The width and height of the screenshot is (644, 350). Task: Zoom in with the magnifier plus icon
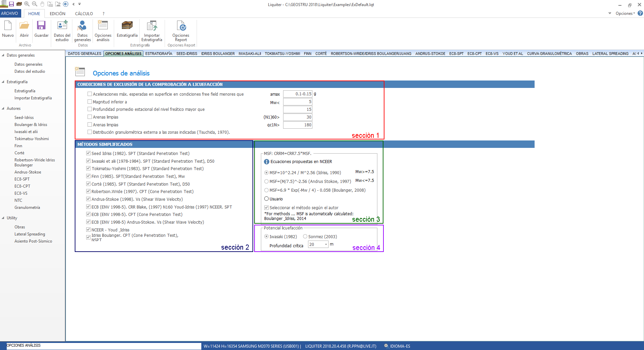click(x=27, y=4)
